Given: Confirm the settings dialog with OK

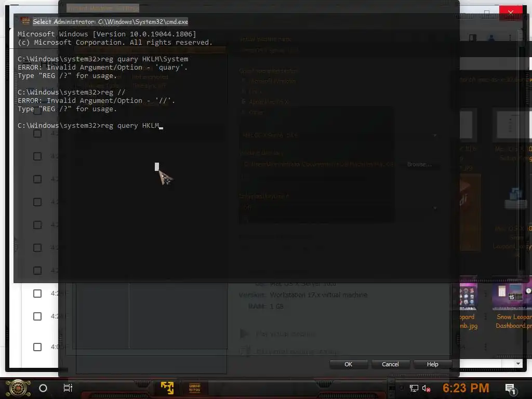Looking at the screenshot, I should (x=349, y=364).
